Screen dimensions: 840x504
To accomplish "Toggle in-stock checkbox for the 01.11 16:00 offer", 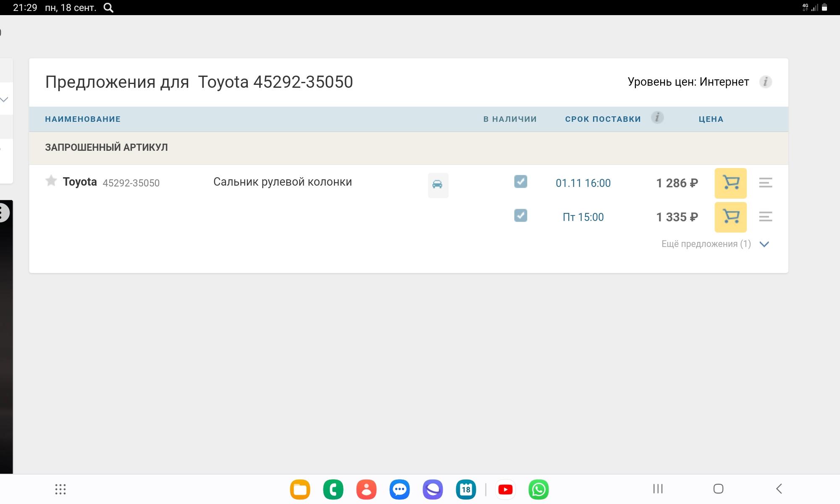I will click(x=520, y=181).
